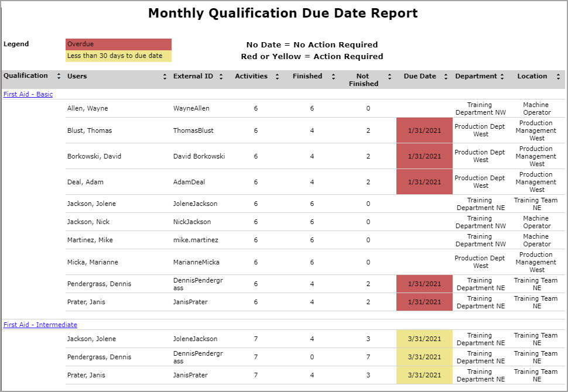This screenshot has height=392, width=568.
Task: Click the sort icon on the Finished column
Action: pos(333,76)
